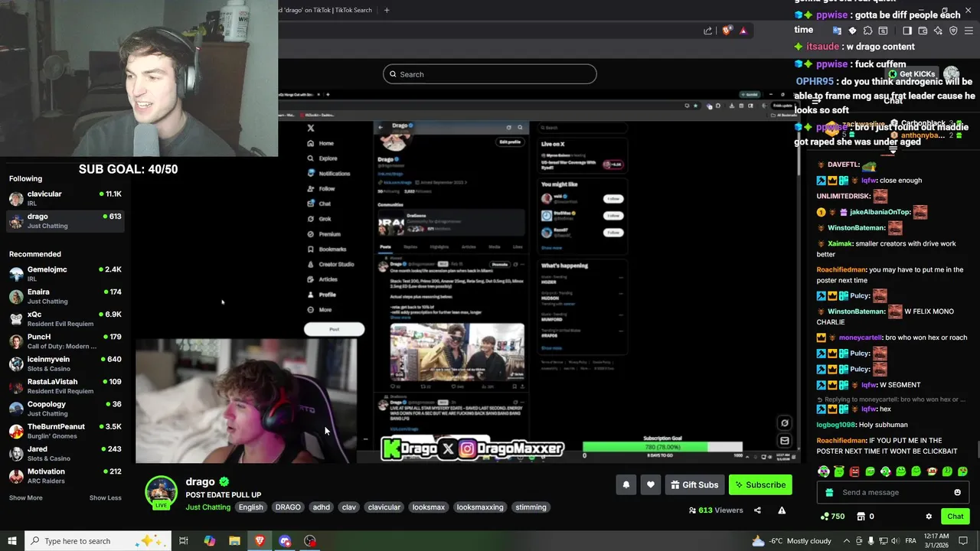Click the Gift Subs button

(x=694, y=484)
